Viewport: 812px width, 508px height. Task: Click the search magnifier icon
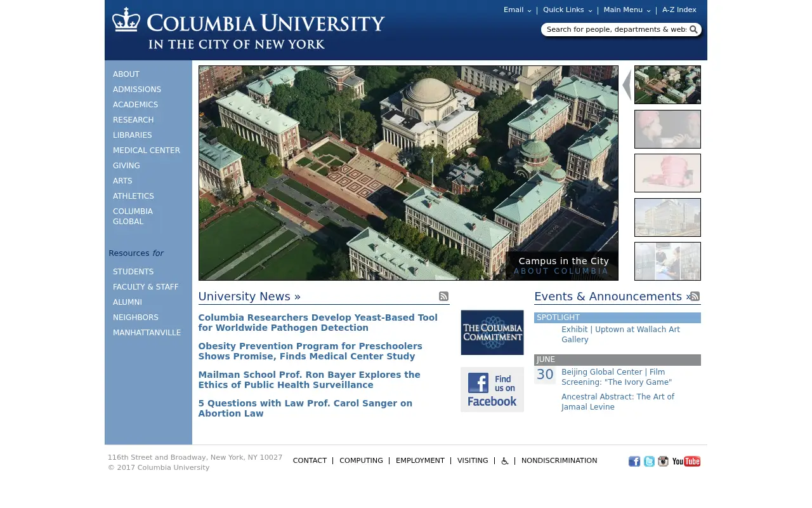[693, 29]
